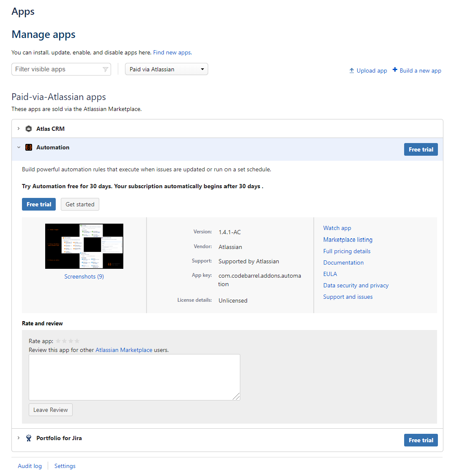This screenshot has width=451, height=476.
Task: Click the review box resize handle
Action: (236, 397)
